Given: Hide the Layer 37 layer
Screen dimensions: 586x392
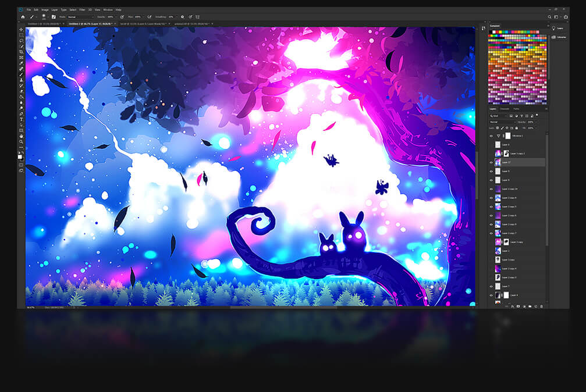Looking at the screenshot, I should [491, 162].
